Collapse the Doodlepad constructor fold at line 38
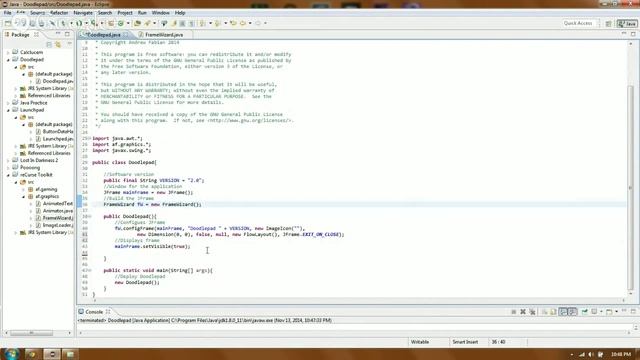This screenshot has width=640, height=360. [x=89, y=216]
